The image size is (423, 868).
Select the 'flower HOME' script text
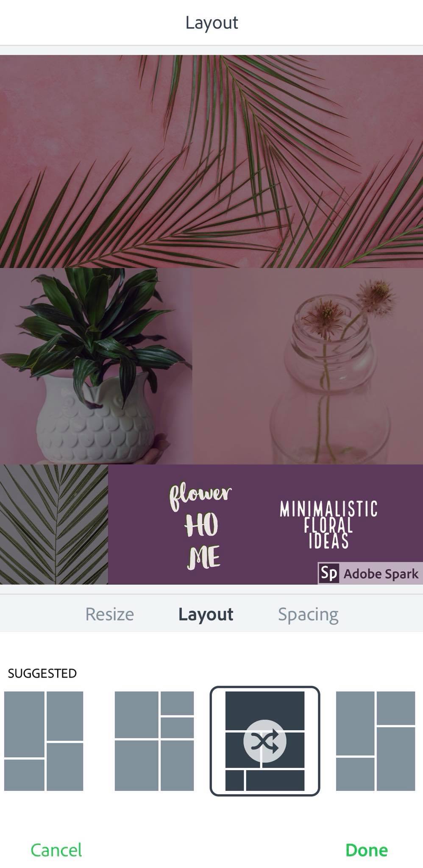pos(201,526)
